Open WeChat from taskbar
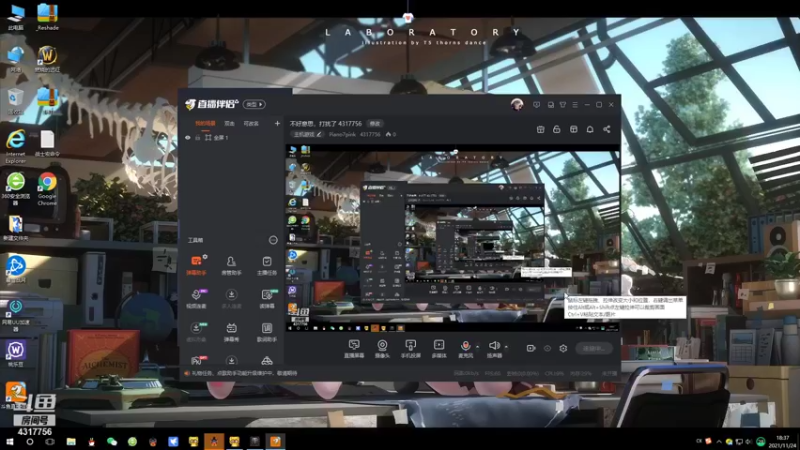This screenshot has height=450, width=800. (112, 442)
